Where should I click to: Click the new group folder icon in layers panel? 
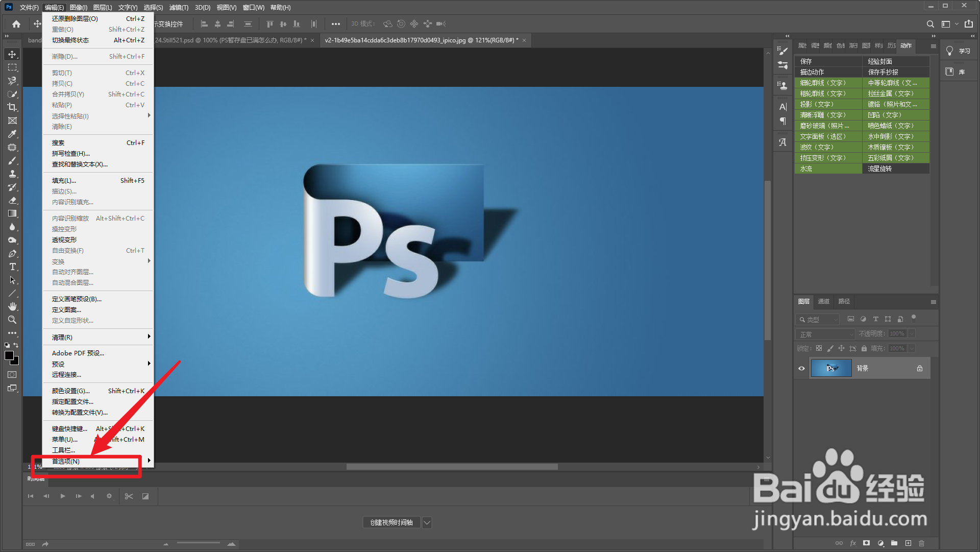(x=894, y=543)
